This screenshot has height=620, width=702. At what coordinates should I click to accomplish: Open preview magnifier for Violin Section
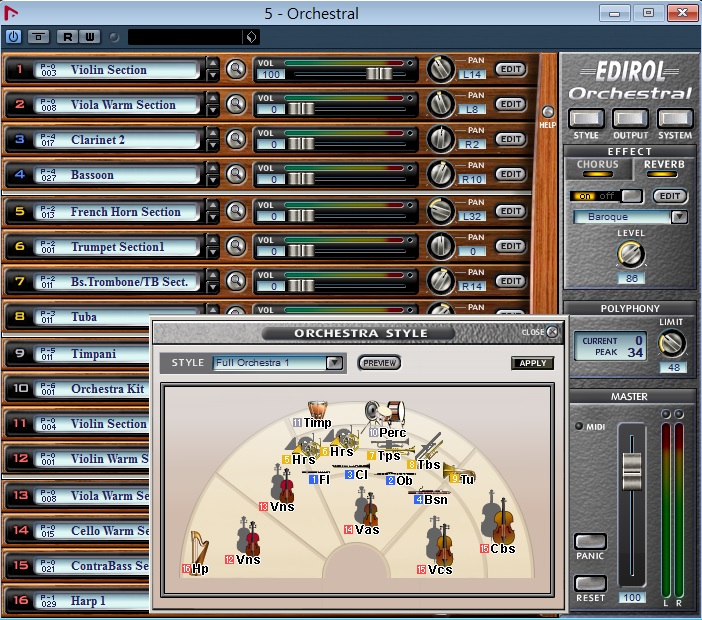pos(235,69)
